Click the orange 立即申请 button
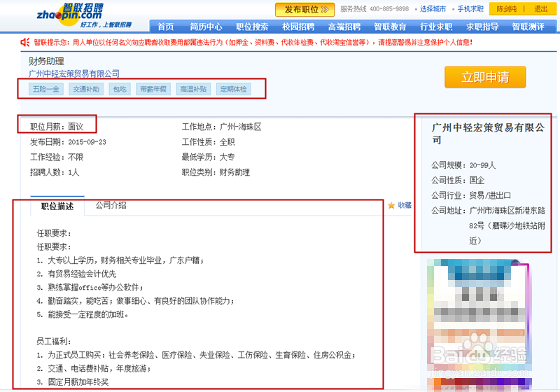The height and width of the screenshot is (392, 560). [x=485, y=77]
